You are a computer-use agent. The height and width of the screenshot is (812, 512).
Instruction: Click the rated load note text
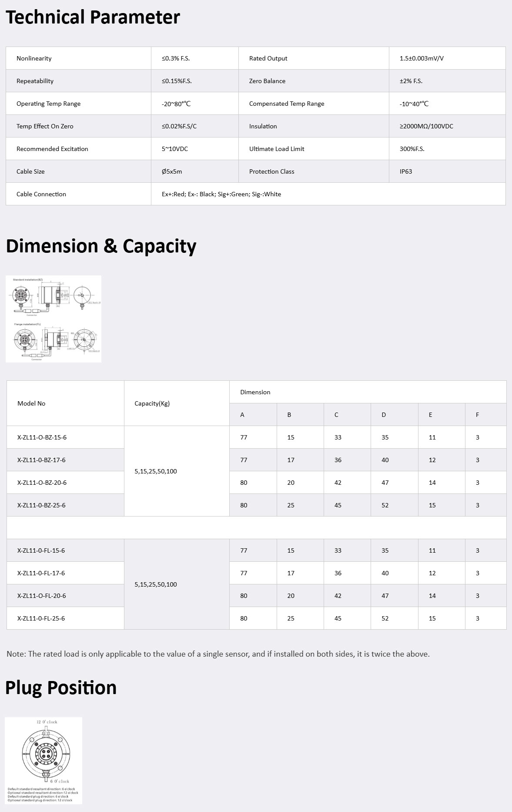tap(218, 654)
